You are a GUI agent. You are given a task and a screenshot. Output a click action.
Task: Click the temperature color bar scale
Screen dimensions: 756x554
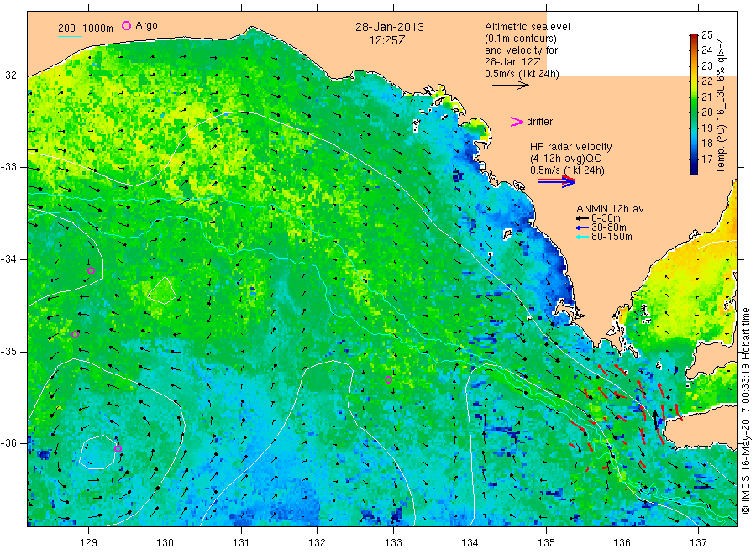coord(695,104)
